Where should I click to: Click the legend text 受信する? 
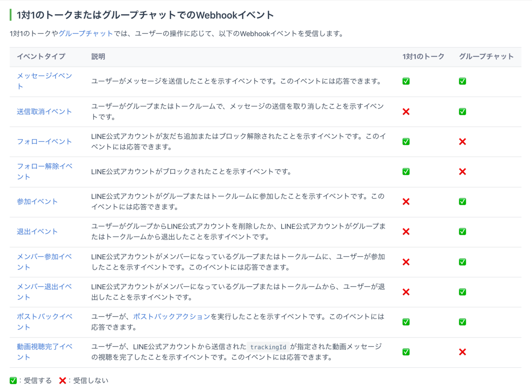point(38,380)
